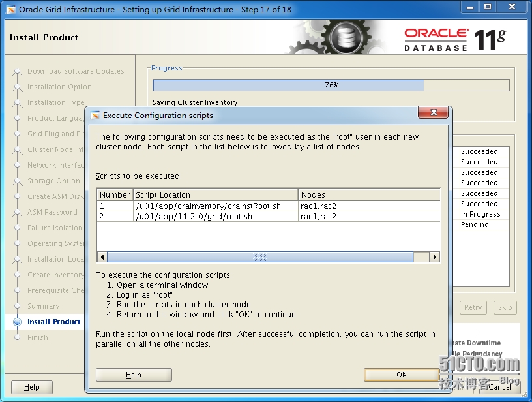532x402 pixels.
Task: Select Prerequisite Checks step
Action: (x=55, y=290)
